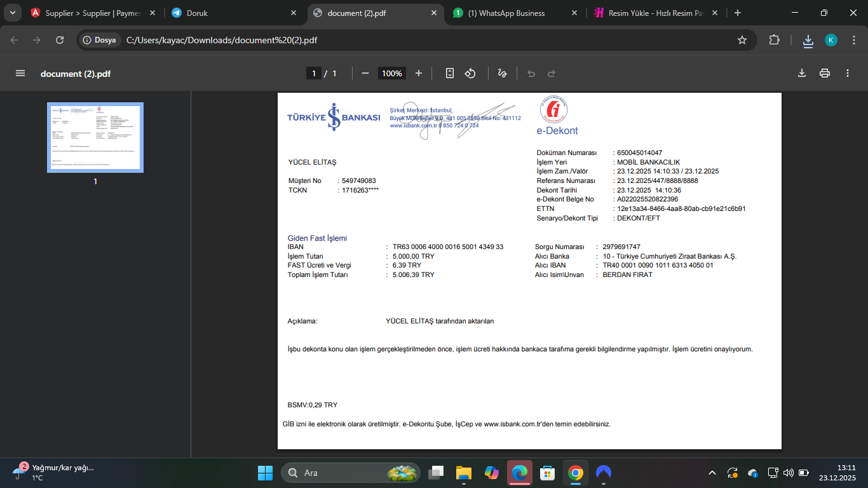Click the ETTN code value
This screenshot has width=868, height=488.
coord(681,208)
